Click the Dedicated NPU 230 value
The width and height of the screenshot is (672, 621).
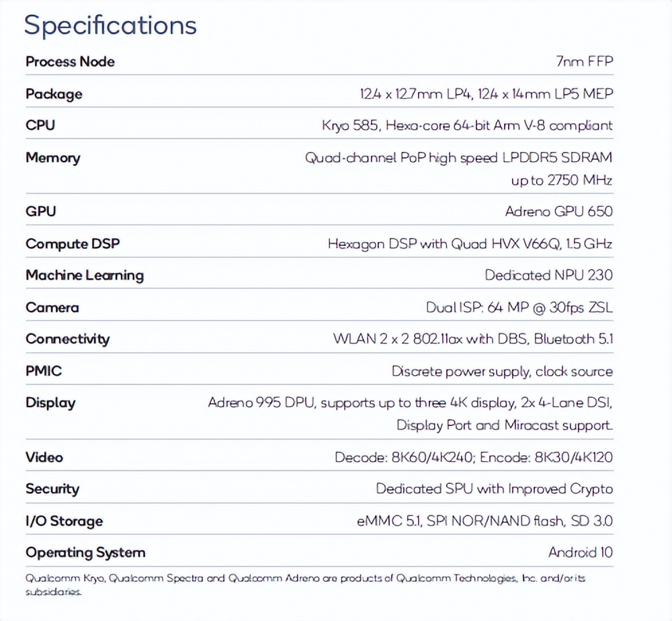pos(548,276)
